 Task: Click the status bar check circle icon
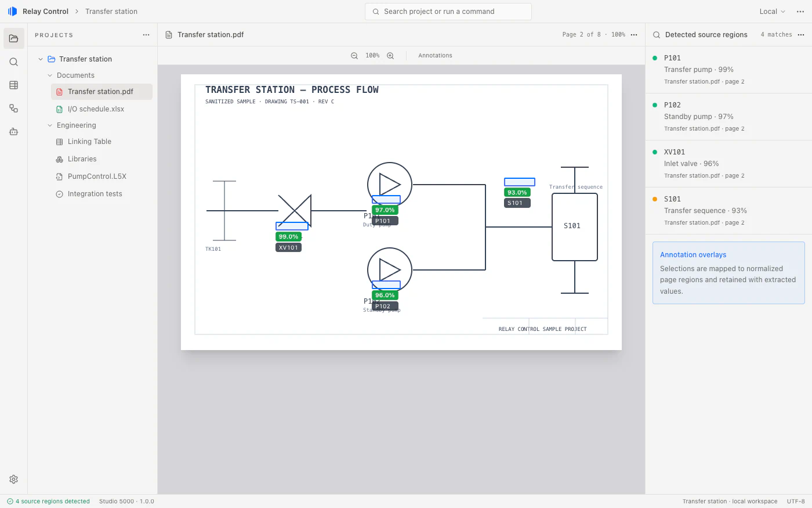(x=10, y=502)
